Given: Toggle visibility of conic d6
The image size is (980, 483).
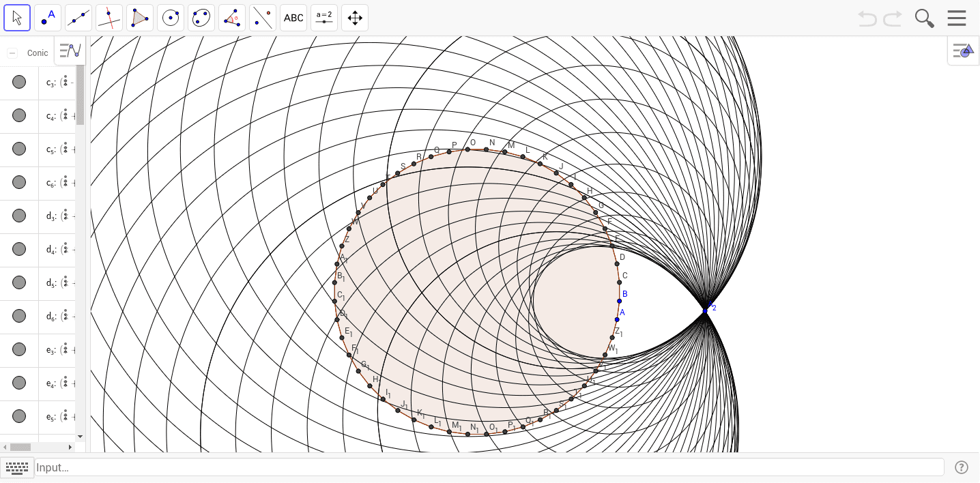Looking at the screenshot, I should click(19, 316).
